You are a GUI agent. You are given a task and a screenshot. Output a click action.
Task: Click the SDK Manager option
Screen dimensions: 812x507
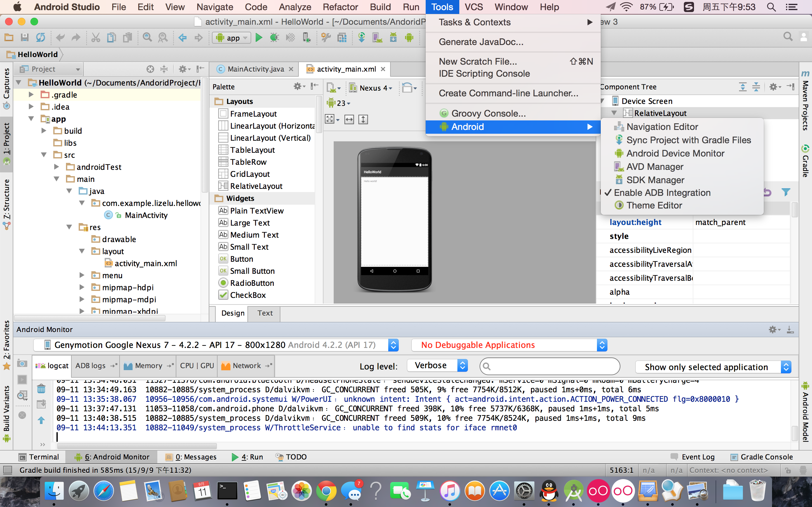(x=654, y=179)
